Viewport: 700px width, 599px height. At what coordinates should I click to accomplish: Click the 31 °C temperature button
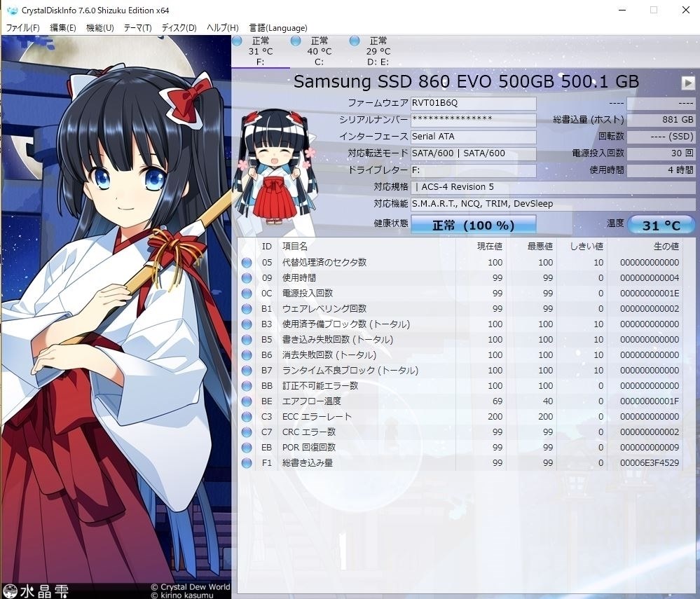pos(661,225)
